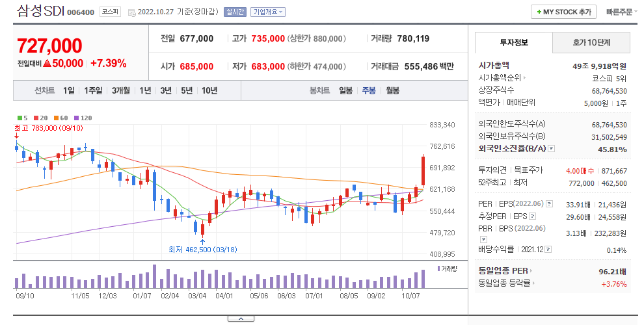Select the purple 120-day moving average legend
Screen dimensions: 644x325
coord(83,118)
